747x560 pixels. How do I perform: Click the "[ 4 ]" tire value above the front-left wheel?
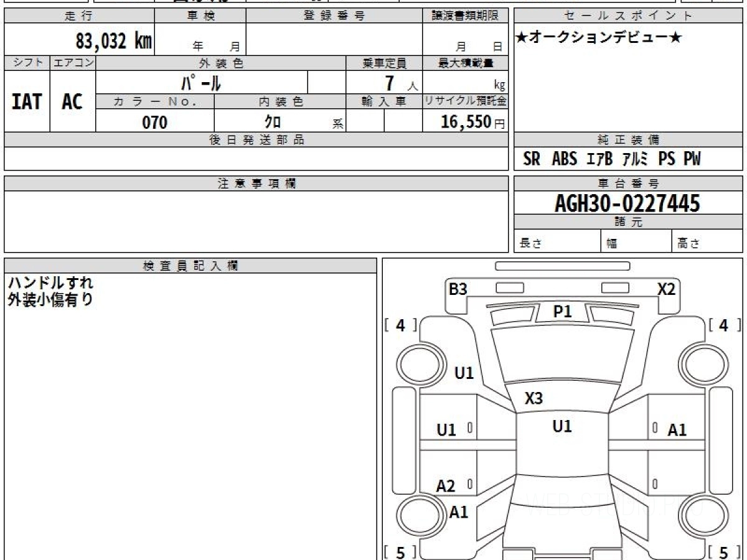click(x=401, y=325)
